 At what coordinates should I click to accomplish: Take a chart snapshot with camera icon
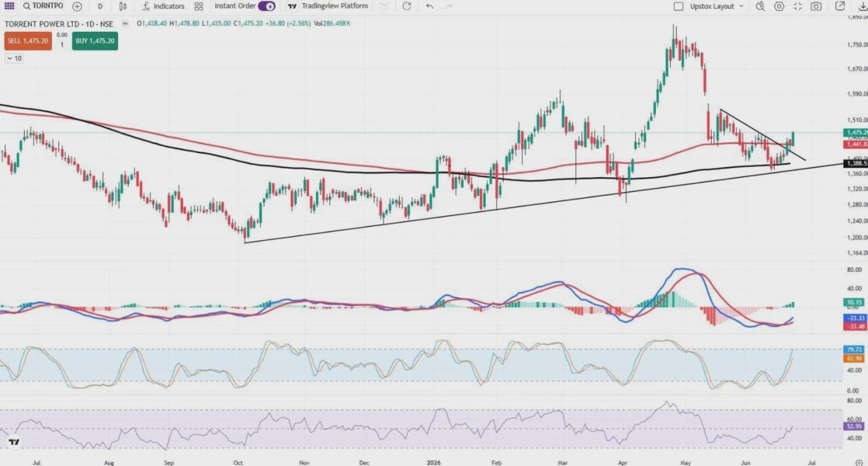point(816,6)
